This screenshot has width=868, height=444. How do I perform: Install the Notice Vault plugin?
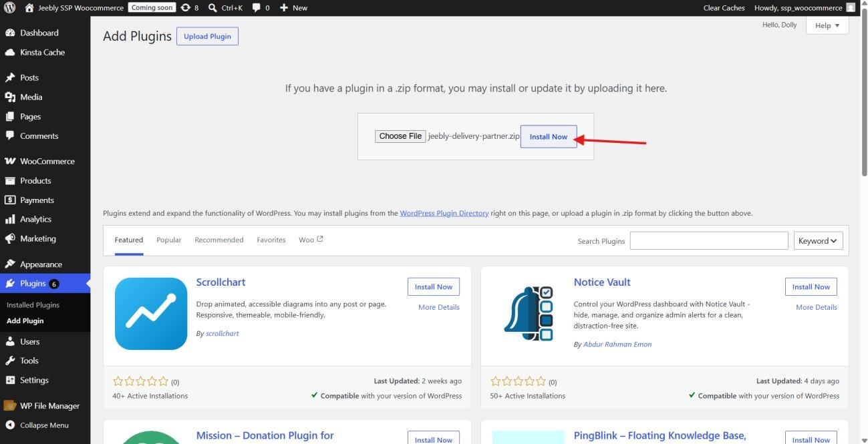point(811,286)
